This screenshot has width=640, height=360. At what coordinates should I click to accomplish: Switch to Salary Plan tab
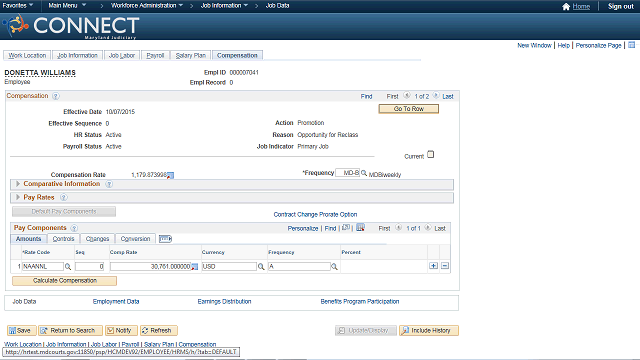pyautogui.click(x=191, y=56)
